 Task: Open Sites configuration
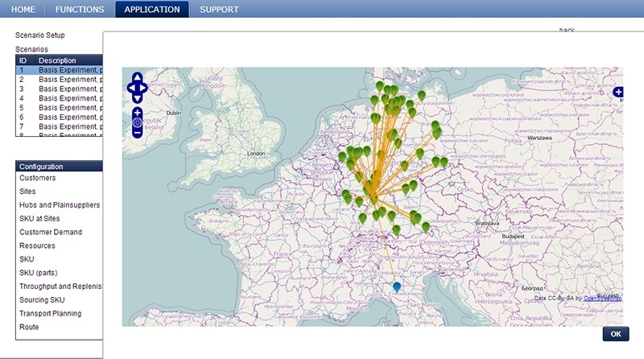tap(27, 192)
